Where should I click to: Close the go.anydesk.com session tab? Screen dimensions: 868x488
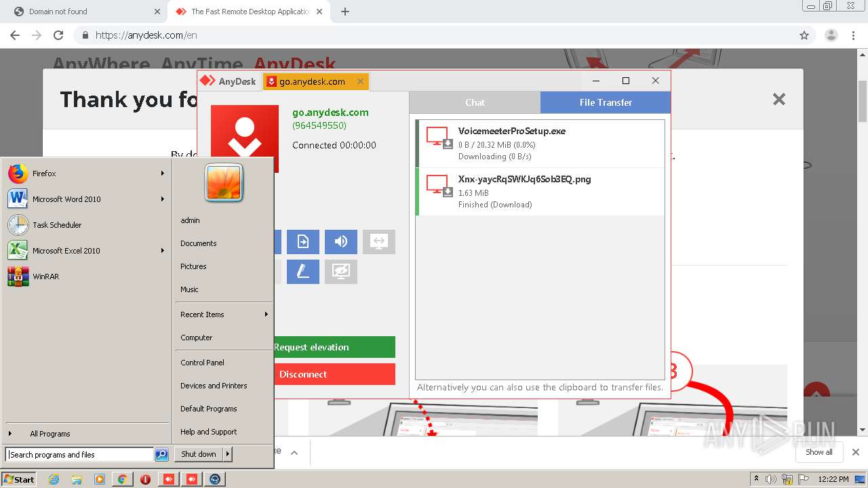[x=361, y=81]
